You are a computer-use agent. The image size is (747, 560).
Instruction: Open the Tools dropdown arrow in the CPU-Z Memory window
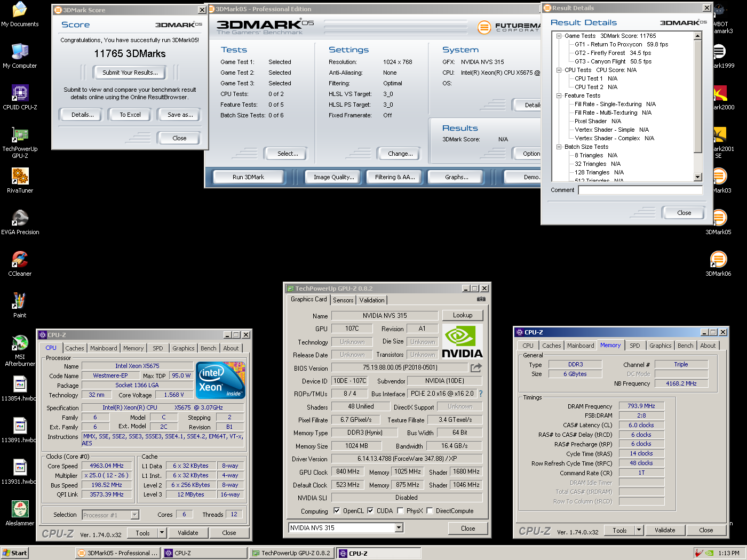tap(639, 530)
